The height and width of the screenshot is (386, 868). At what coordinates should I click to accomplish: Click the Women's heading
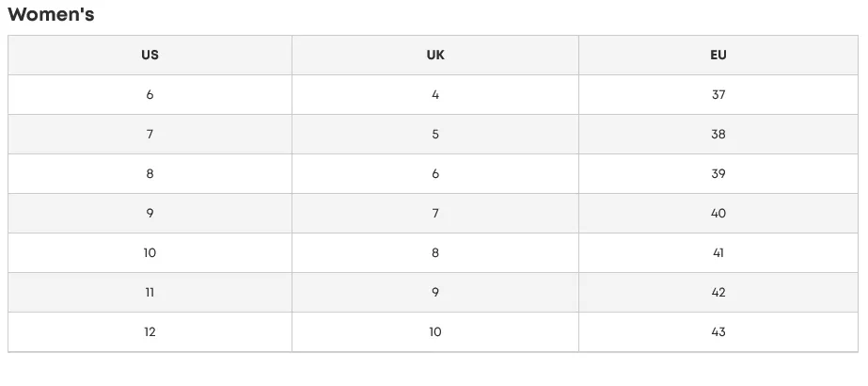(51, 14)
